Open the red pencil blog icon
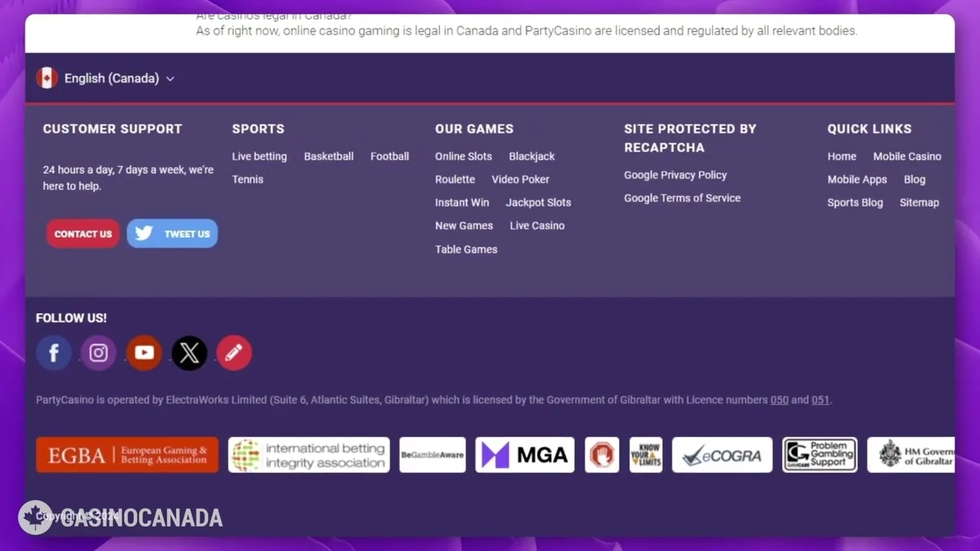Screen dimensions: 980x551 click(234, 353)
